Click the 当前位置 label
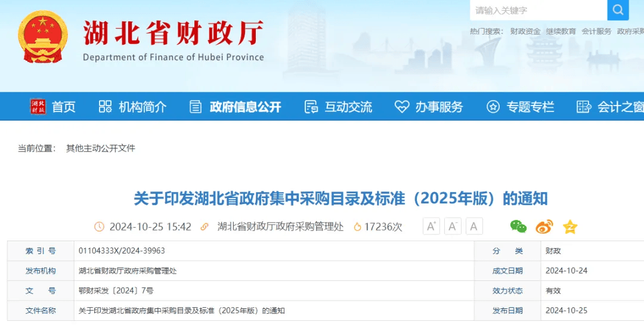This screenshot has height=331, width=644. 37,149
